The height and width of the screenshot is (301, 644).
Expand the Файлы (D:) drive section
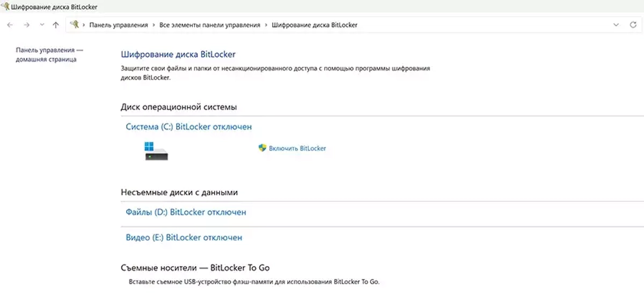tap(186, 212)
